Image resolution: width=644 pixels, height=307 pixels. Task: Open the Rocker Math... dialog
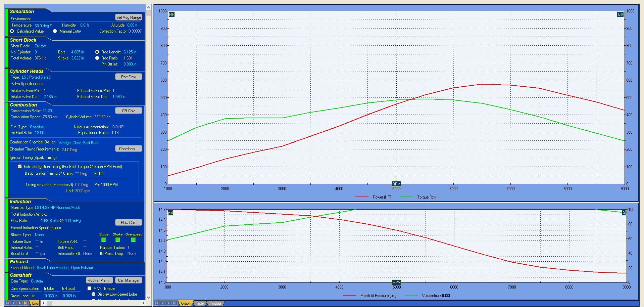tap(99, 280)
